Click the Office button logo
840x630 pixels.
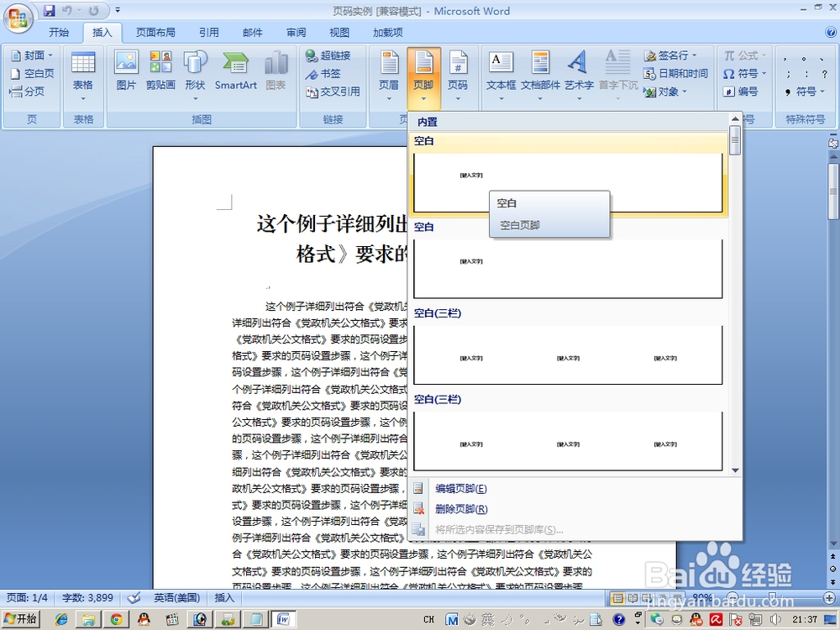tap(18, 18)
